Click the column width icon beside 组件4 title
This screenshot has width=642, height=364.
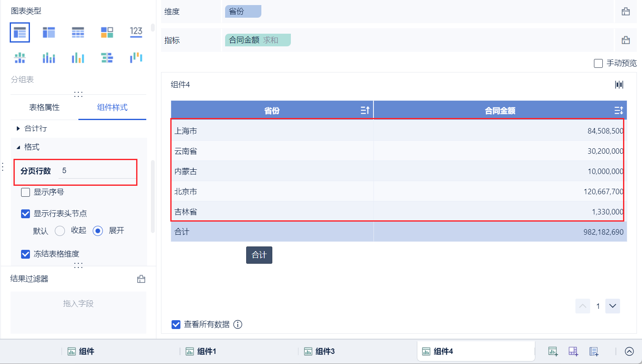619,85
